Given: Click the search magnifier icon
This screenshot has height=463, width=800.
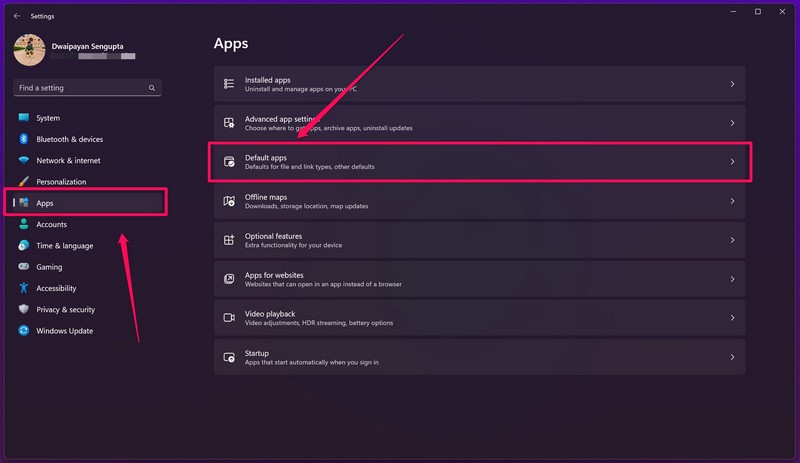Looking at the screenshot, I should [152, 88].
